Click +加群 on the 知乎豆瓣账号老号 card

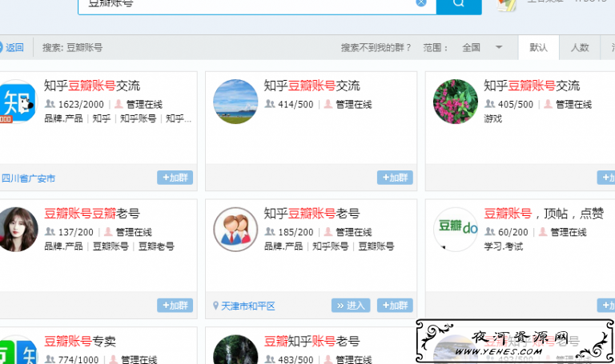[395, 306]
